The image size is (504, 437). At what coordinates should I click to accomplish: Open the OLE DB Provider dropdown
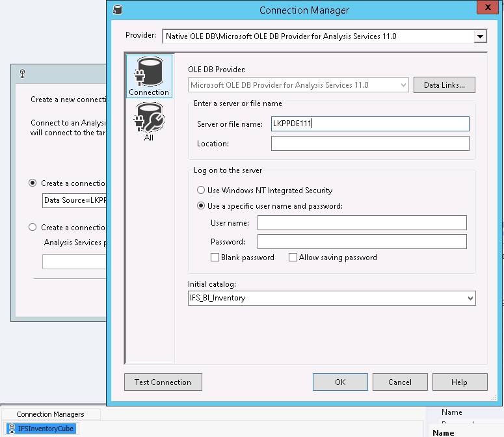pyautogui.click(x=403, y=85)
